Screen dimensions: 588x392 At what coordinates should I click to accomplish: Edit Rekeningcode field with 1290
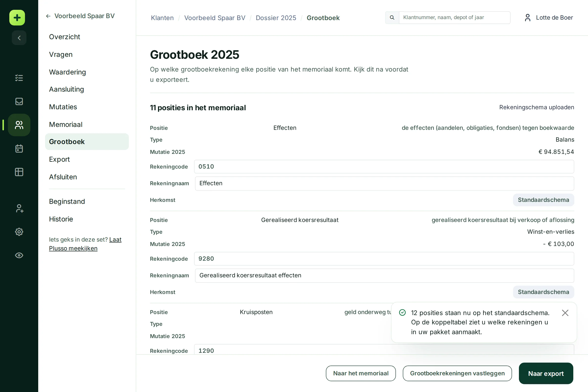(384, 350)
